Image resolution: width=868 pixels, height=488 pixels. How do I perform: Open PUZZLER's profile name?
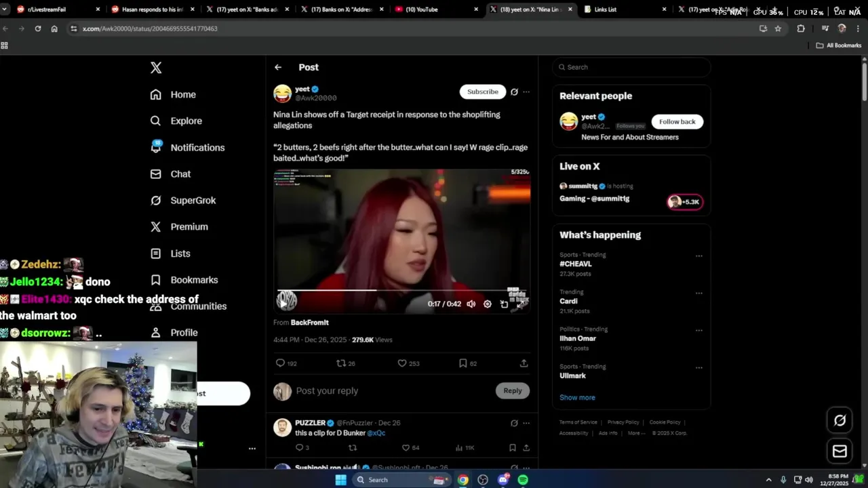(x=310, y=423)
